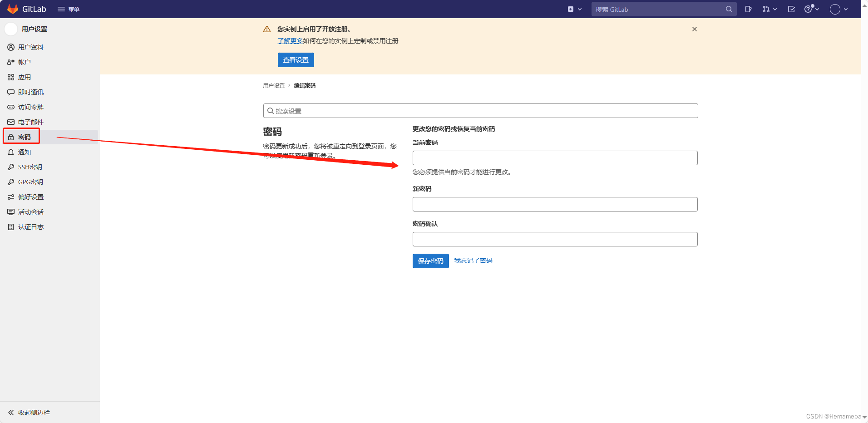Click the 通知 bell icon in sidebar

[11, 152]
